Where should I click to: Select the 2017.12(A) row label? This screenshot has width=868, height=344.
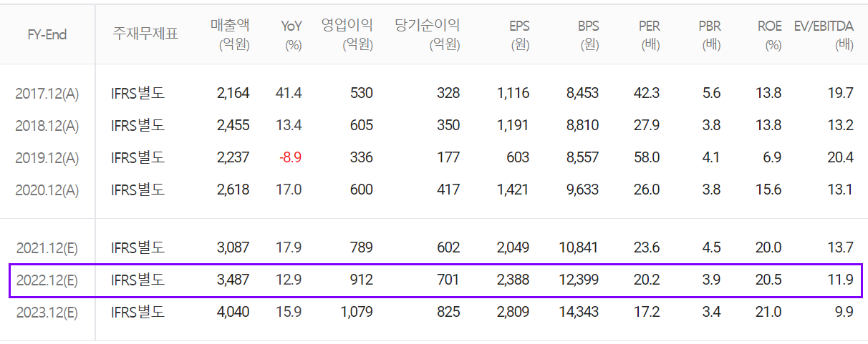point(47,94)
